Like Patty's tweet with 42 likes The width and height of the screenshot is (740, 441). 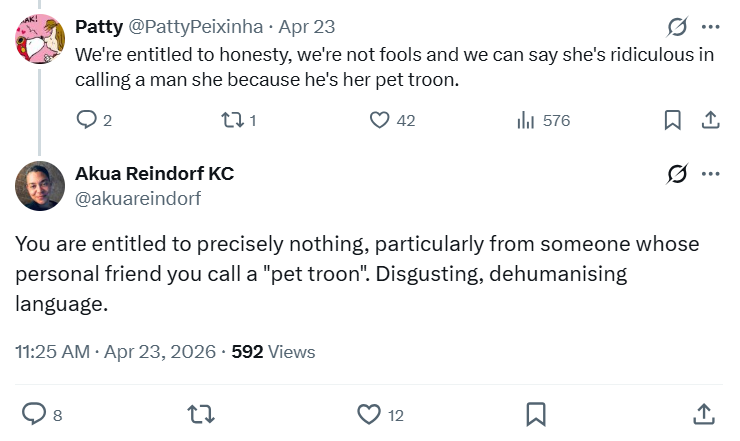[380, 120]
